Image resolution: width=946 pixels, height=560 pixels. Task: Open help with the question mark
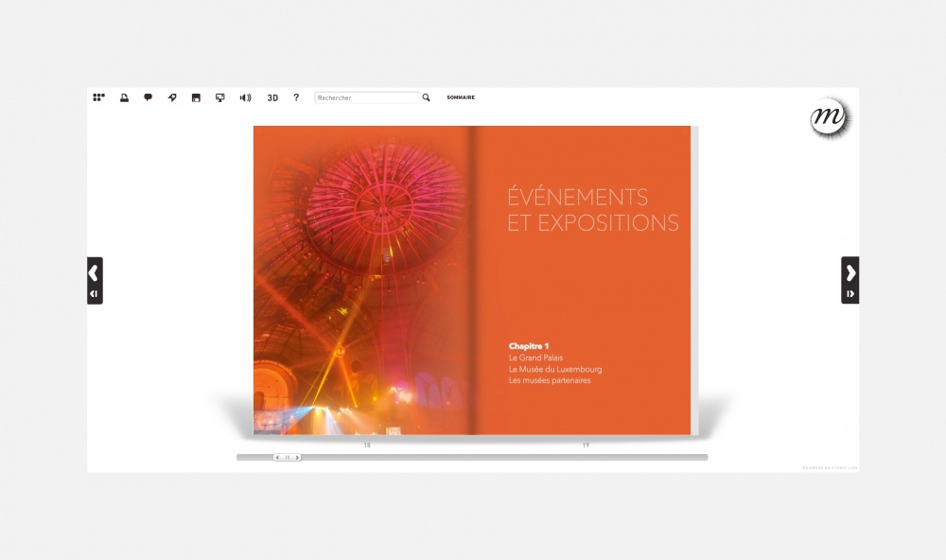click(x=296, y=97)
